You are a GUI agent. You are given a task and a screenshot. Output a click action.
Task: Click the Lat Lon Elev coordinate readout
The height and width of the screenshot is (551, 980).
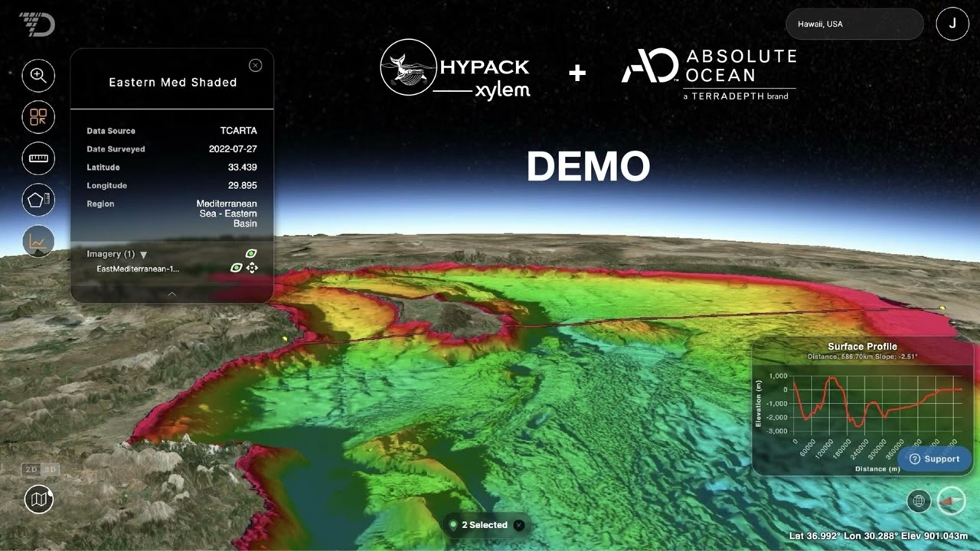pos(878,536)
